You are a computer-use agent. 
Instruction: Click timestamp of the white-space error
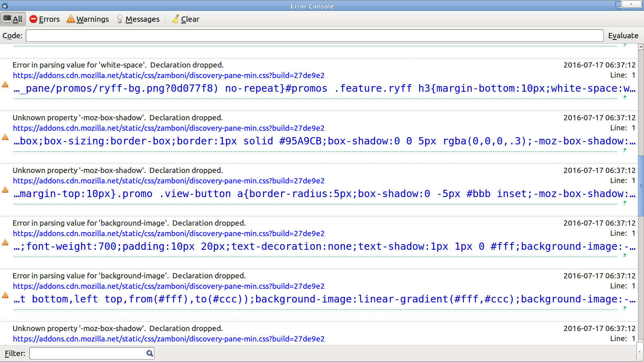click(x=599, y=65)
